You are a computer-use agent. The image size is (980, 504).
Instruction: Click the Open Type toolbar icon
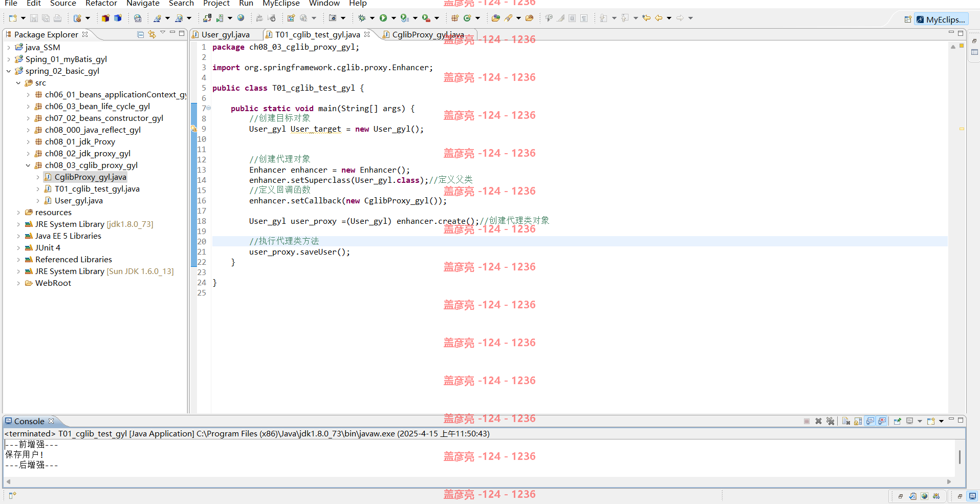[495, 18]
